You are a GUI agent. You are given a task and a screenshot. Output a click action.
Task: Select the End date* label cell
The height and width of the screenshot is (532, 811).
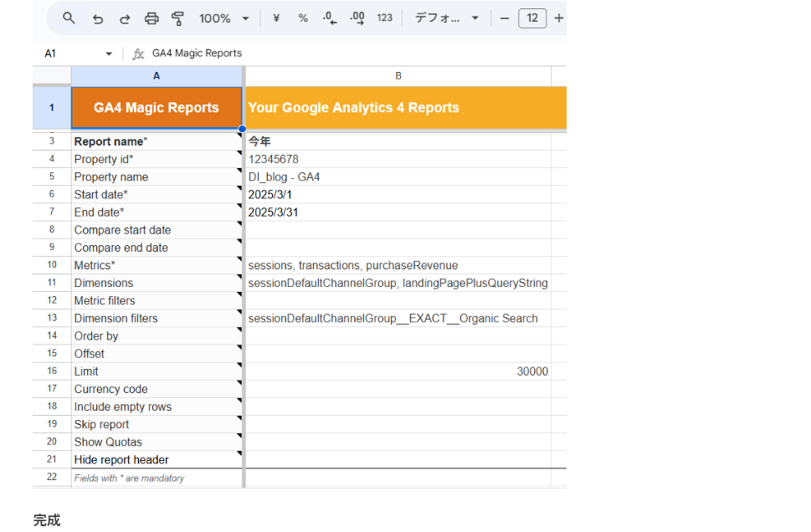157,212
